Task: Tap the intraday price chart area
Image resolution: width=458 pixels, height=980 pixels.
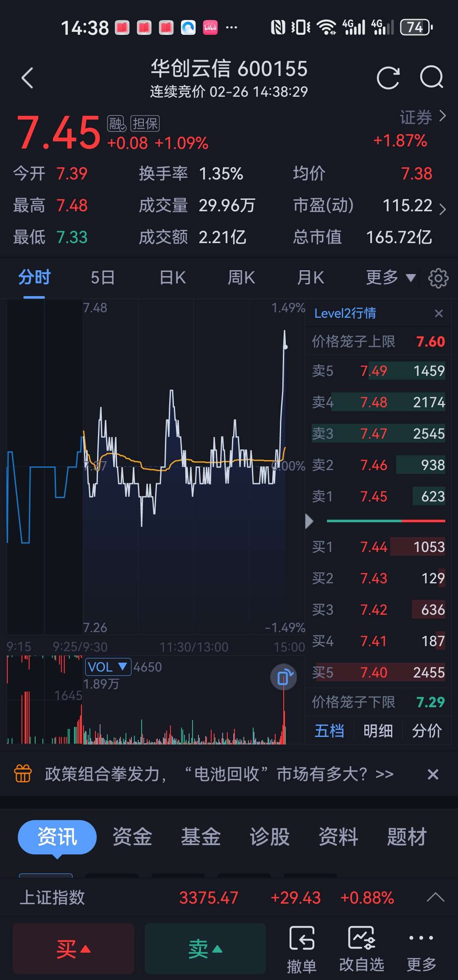Action: coord(156,467)
